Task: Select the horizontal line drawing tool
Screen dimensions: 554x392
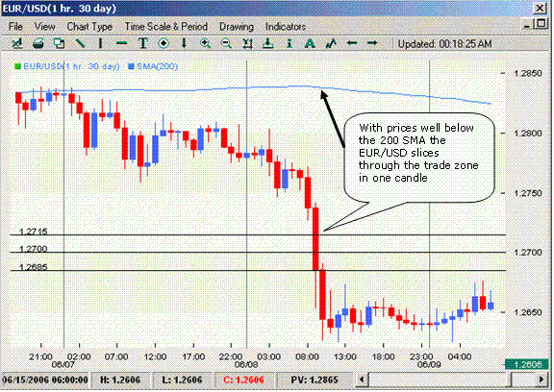Action: coord(121,43)
